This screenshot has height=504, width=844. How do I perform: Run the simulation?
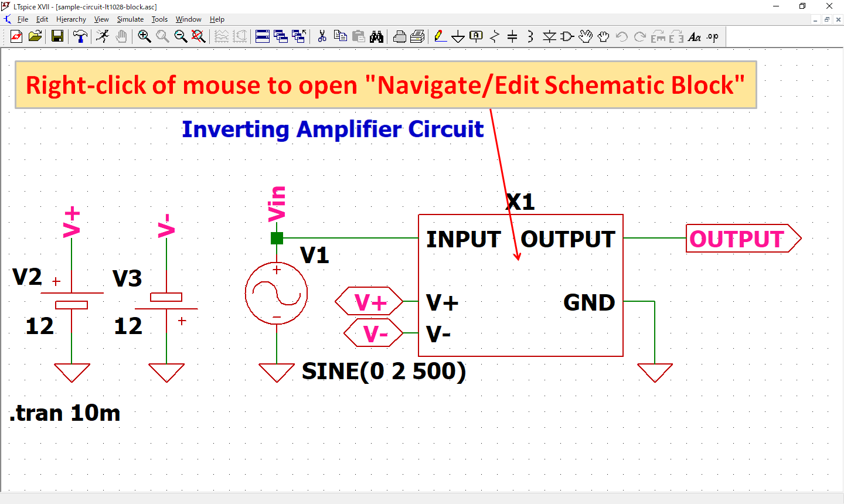coord(103,36)
